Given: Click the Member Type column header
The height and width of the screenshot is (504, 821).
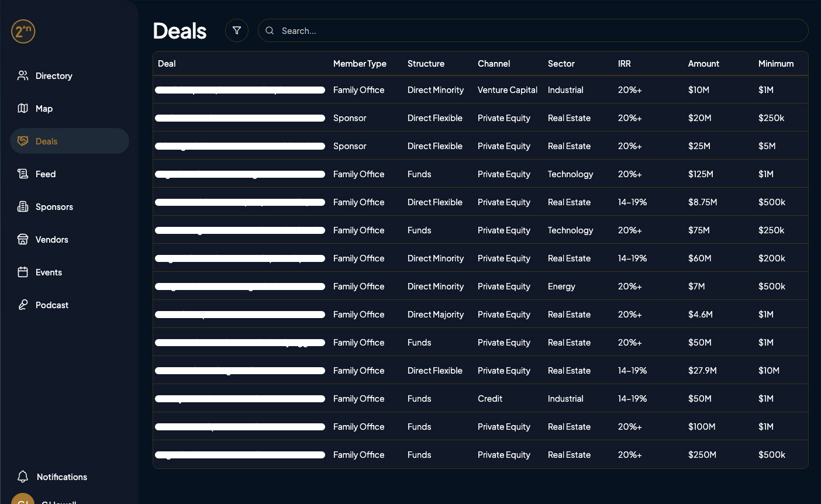Looking at the screenshot, I should [x=360, y=63].
